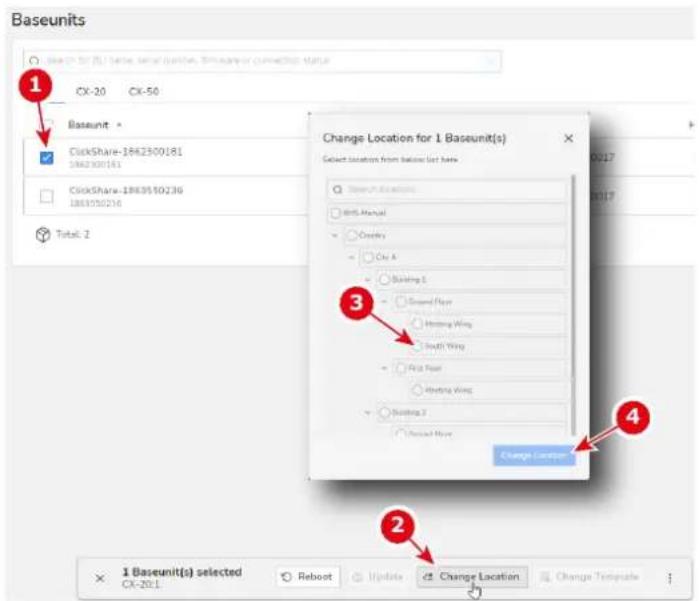Collapse the Country tree node
Viewport: 699px width, 601px height.
coord(335,235)
